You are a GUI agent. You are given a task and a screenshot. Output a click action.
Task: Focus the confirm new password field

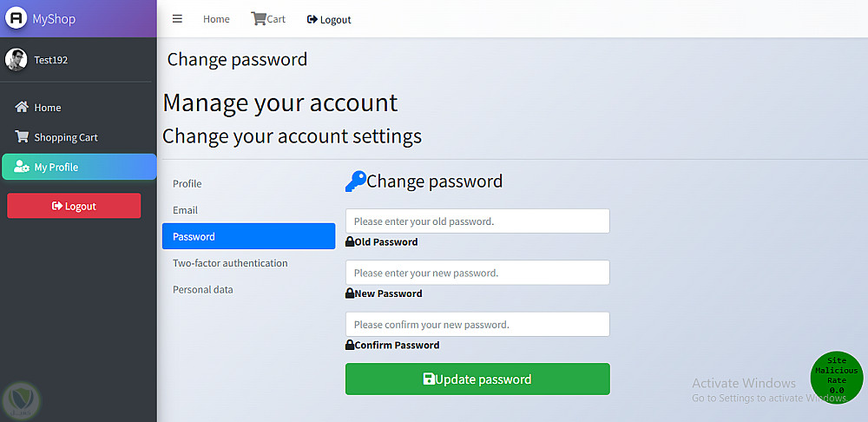coord(477,325)
